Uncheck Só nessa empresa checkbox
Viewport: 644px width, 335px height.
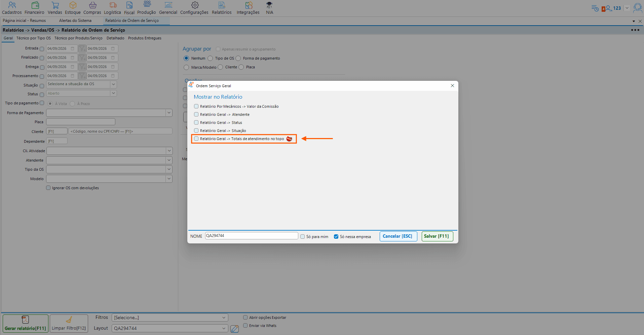pos(336,237)
